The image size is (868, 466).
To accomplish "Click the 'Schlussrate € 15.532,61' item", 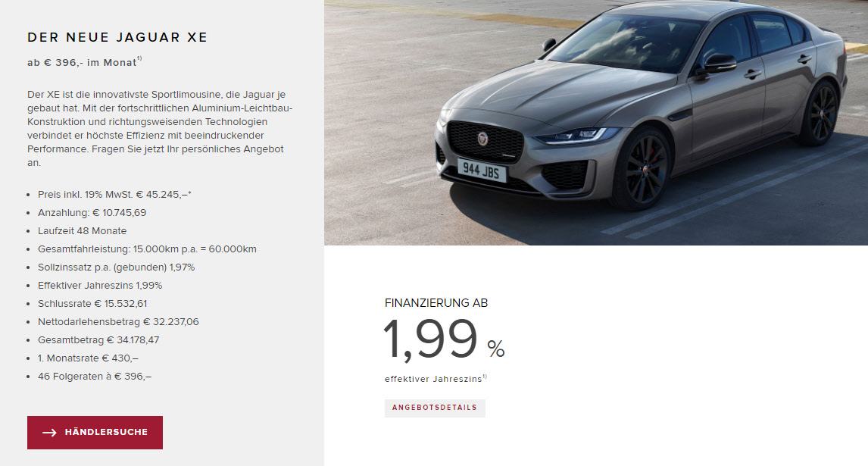I will click(x=92, y=304).
